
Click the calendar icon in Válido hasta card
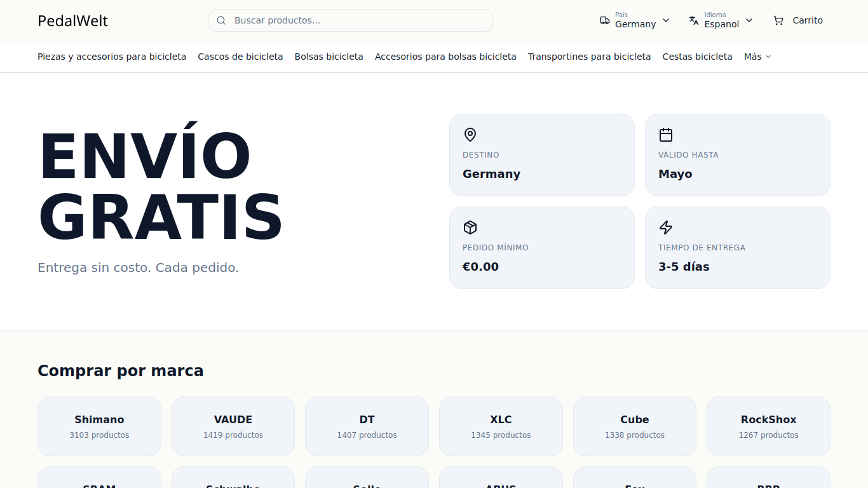coord(666,135)
